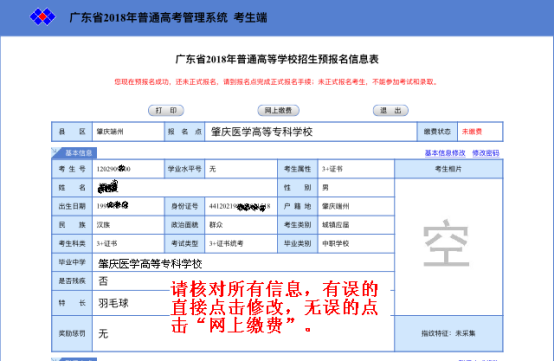The image size is (554, 361).
Task: Click the 学业水平号 value 无
Action: [212, 169]
